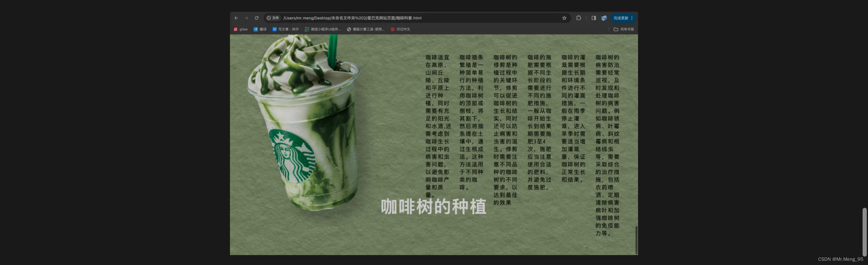Click the column starting 咖啡插条繁殖
The height and width of the screenshot is (265, 868).
pos(471,122)
